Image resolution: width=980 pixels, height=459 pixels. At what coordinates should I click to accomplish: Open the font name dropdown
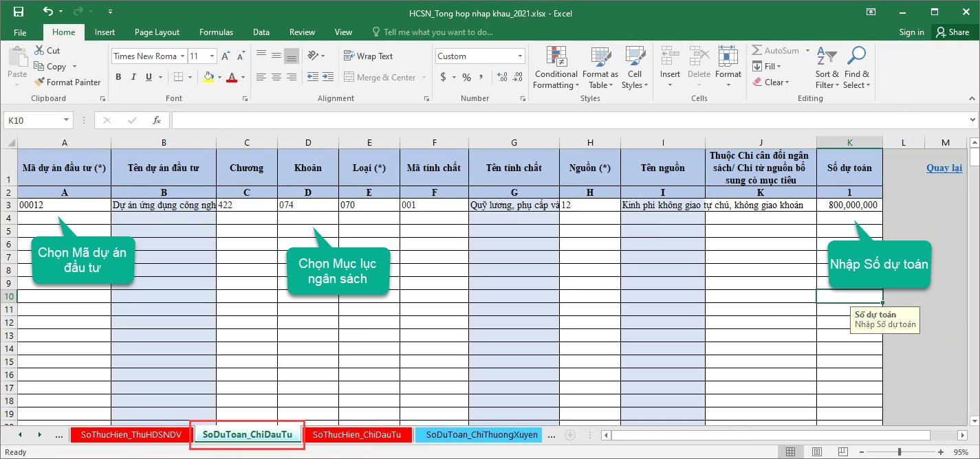point(182,56)
